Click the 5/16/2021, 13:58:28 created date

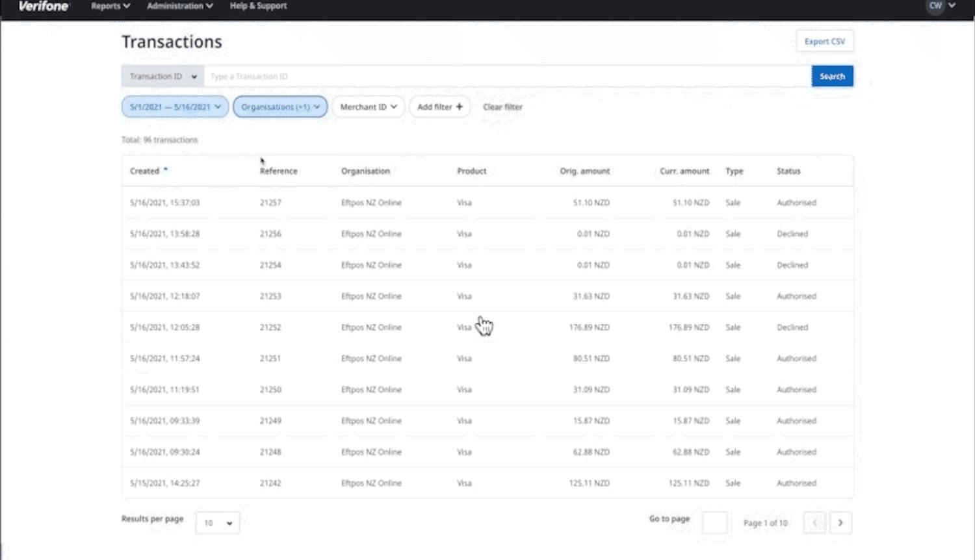click(x=164, y=234)
